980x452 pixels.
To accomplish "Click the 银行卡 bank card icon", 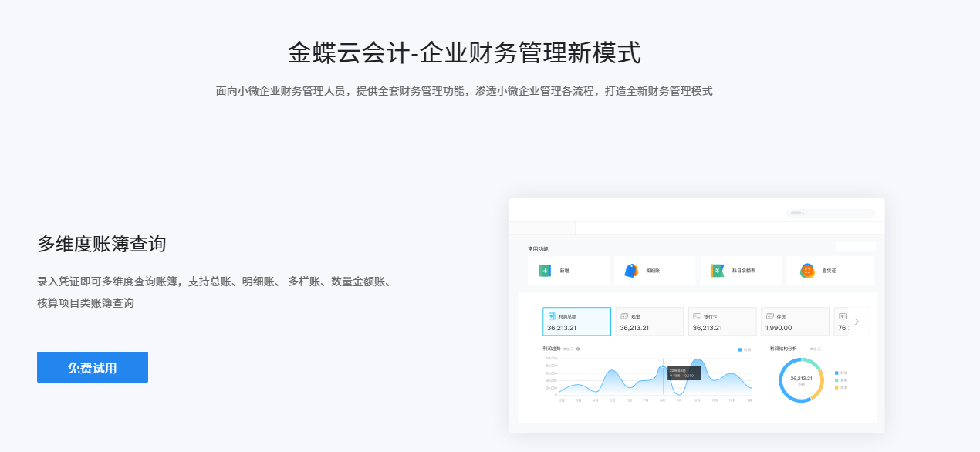I will (x=697, y=315).
